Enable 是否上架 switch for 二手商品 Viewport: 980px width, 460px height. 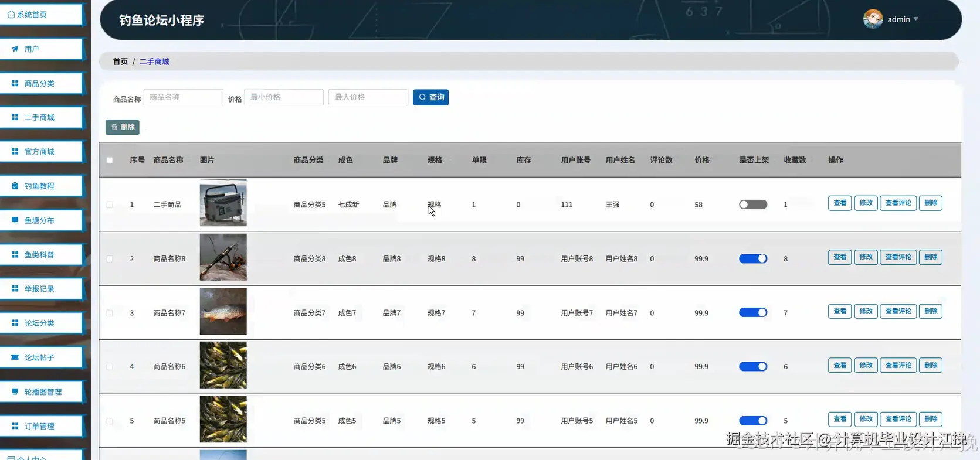753,205
